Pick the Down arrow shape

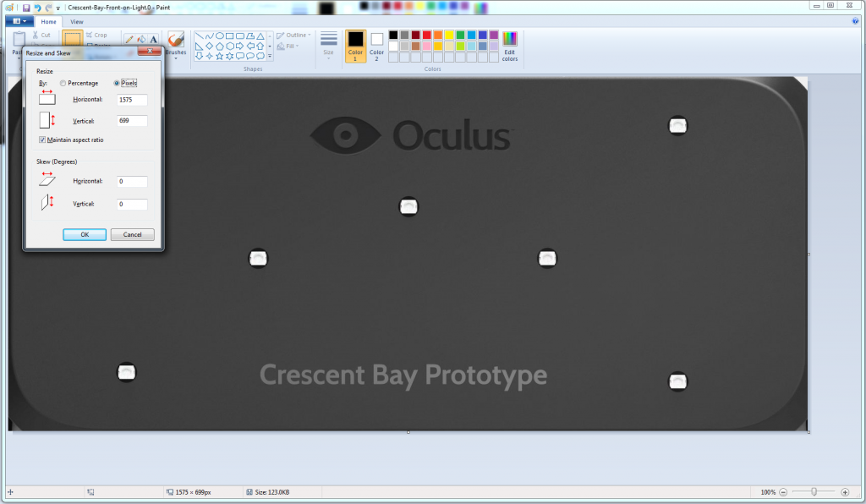coord(199,57)
